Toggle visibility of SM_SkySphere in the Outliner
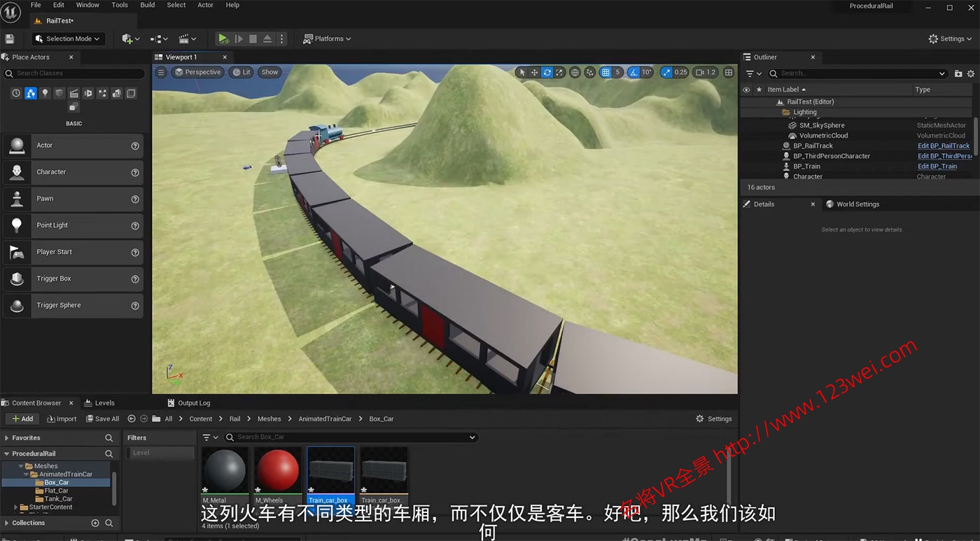 745,125
